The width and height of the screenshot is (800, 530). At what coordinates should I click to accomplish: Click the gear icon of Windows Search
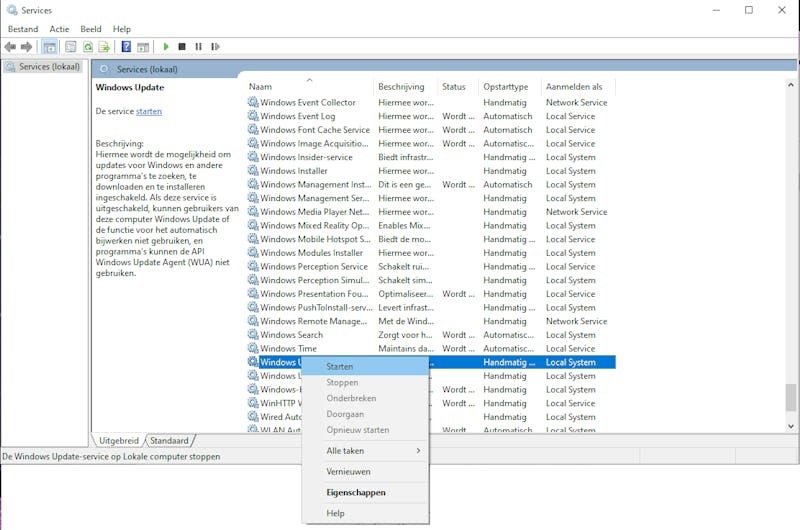pos(253,335)
